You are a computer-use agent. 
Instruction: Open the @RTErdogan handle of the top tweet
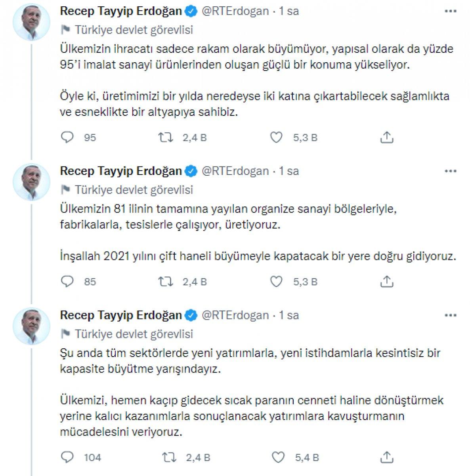pyautogui.click(x=235, y=12)
